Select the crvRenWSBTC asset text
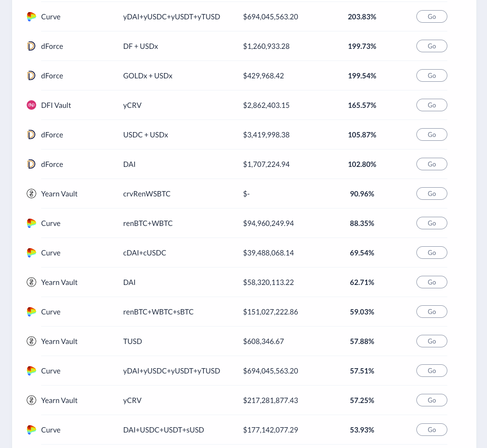 point(147,194)
